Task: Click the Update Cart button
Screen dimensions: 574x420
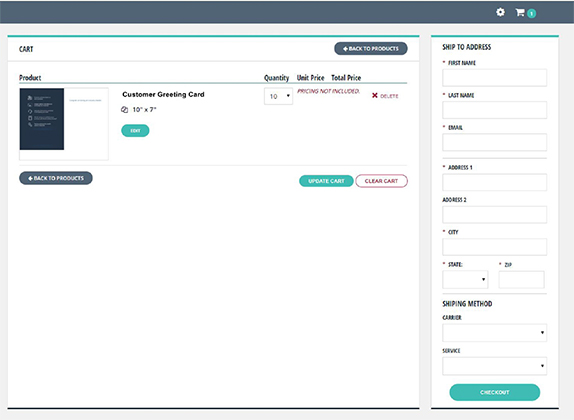Action: pyautogui.click(x=326, y=181)
